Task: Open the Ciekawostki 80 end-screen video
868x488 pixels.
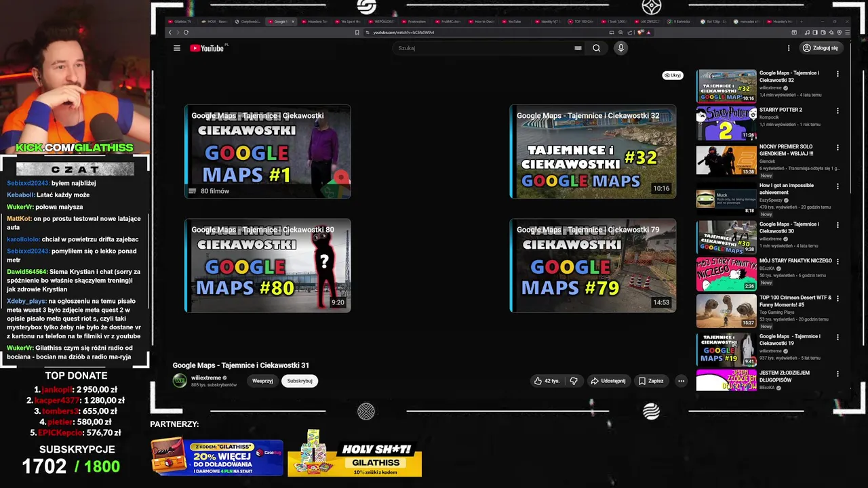Action: [x=267, y=265]
